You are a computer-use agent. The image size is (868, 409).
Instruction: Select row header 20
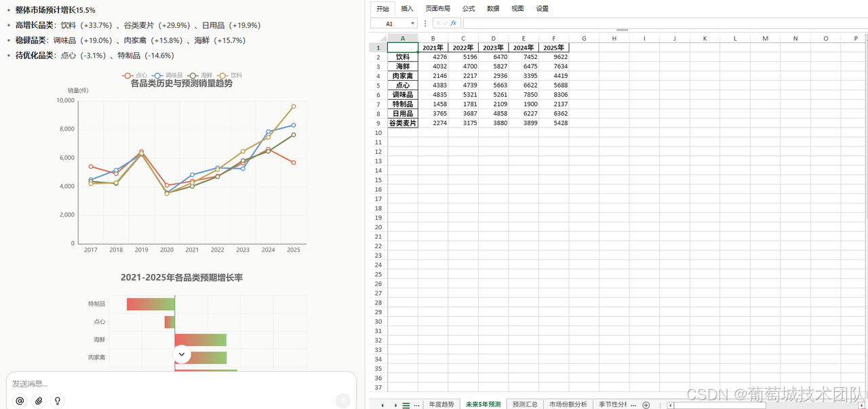click(x=378, y=227)
